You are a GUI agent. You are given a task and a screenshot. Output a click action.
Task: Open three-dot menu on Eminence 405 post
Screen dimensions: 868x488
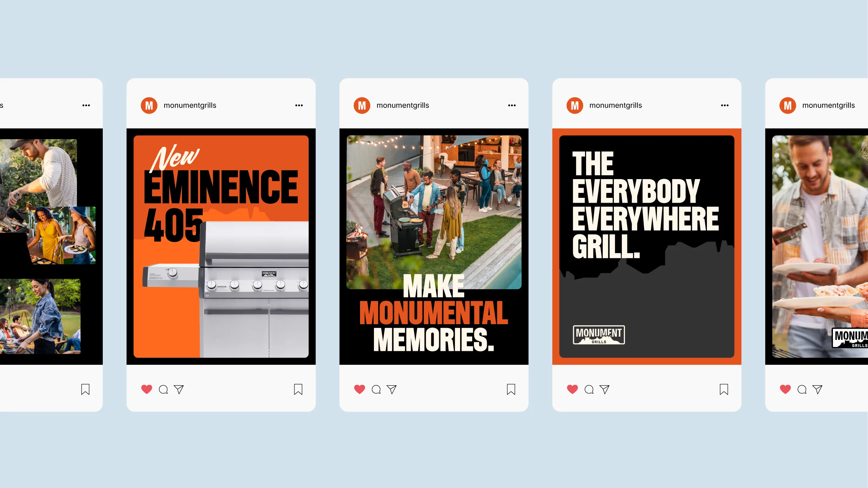[299, 105]
